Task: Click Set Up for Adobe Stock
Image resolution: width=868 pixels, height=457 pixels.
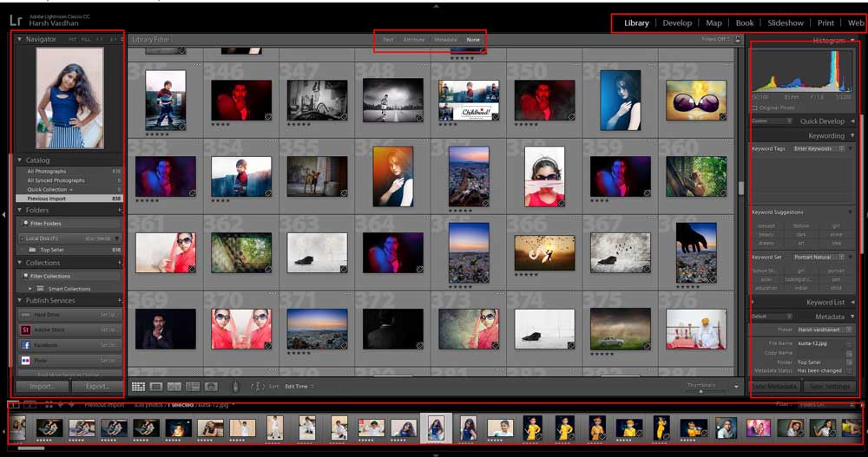Action: tap(108, 330)
